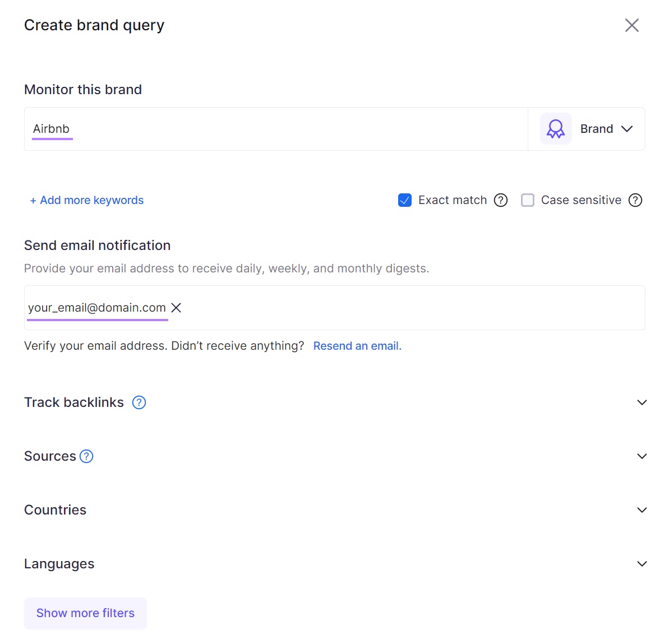669x644 pixels.
Task: Close the Create brand query dialog
Action: click(x=632, y=25)
